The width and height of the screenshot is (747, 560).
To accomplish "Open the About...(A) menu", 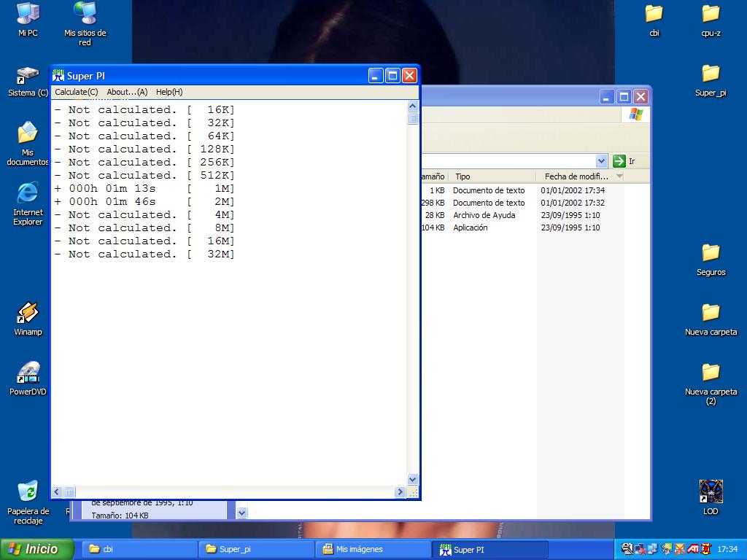I will click(127, 92).
